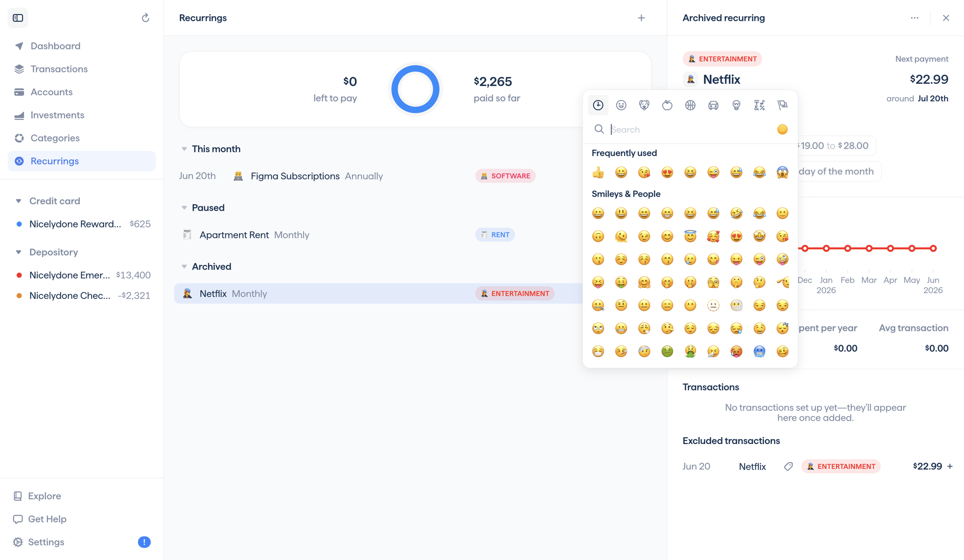The width and height of the screenshot is (964, 560).
Task: Select the Animals & Nature emoji tab
Action: (x=644, y=105)
